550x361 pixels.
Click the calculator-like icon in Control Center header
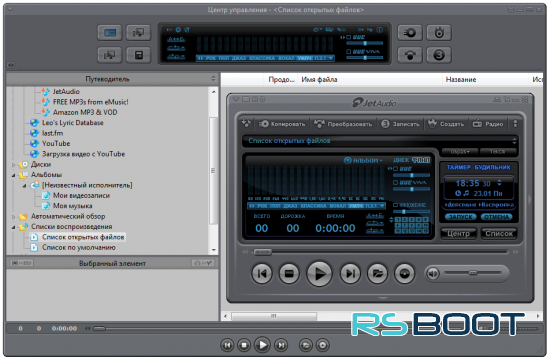(139, 55)
